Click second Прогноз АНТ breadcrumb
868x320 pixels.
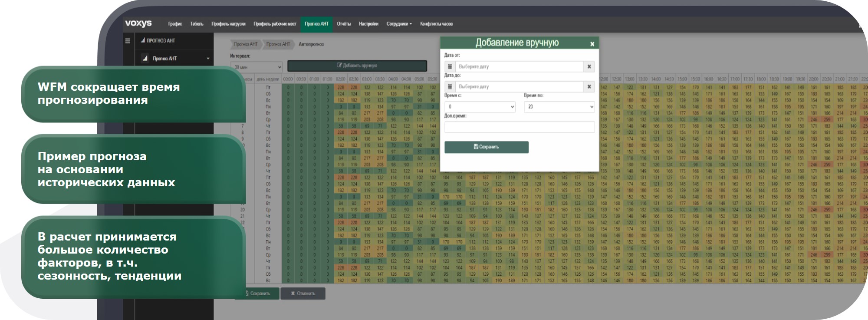(278, 44)
